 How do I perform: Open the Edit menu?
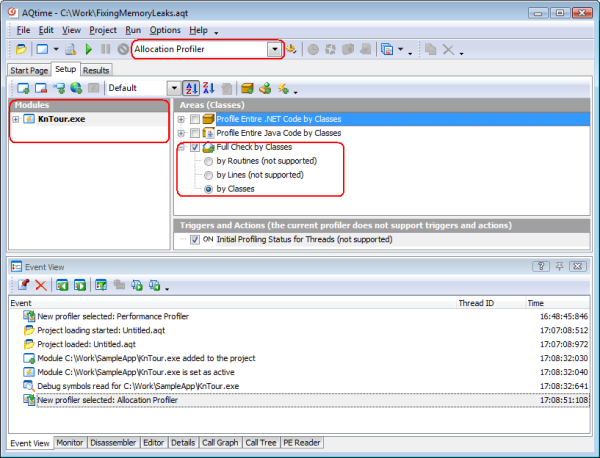(46, 30)
